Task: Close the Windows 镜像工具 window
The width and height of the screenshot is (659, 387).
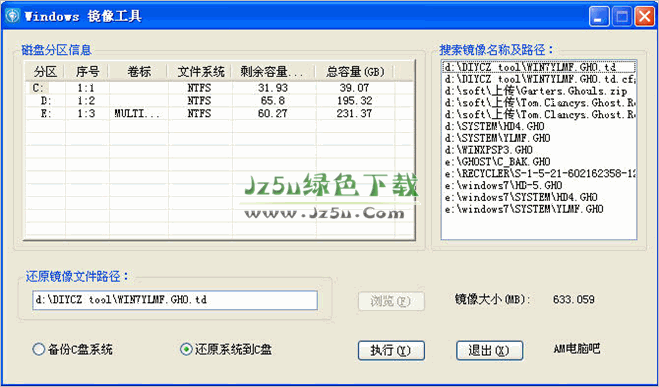Action: click(x=645, y=17)
